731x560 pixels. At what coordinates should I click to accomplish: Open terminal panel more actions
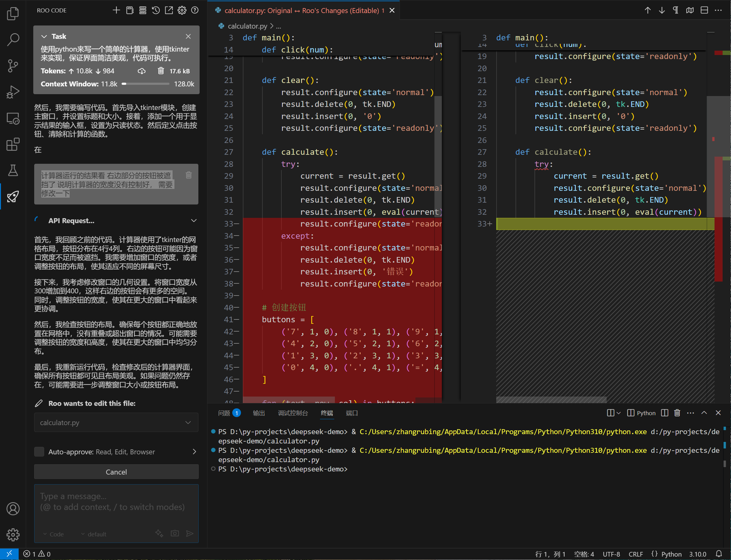click(x=691, y=413)
